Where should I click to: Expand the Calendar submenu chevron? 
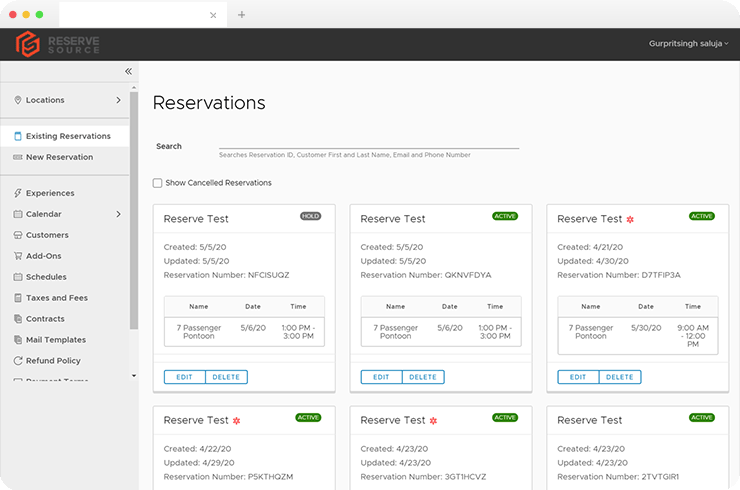(x=118, y=214)
